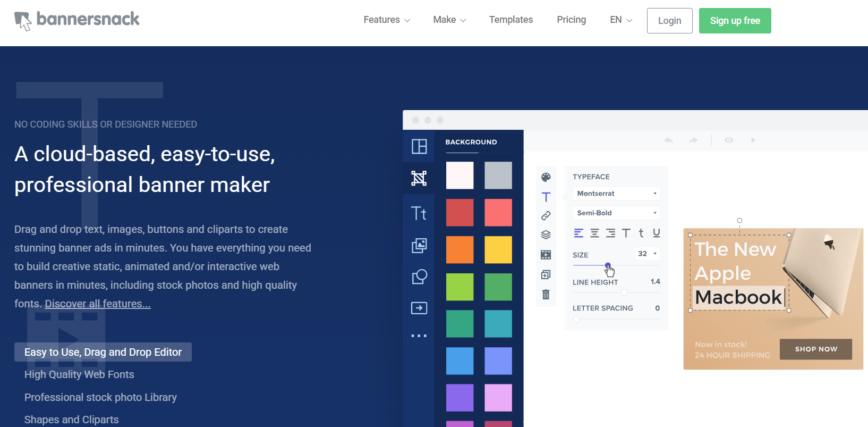Image resolution: width=868 pixels, height=427 pixels.
Task: Pick the purple background swatch
Action: (459, 398)
